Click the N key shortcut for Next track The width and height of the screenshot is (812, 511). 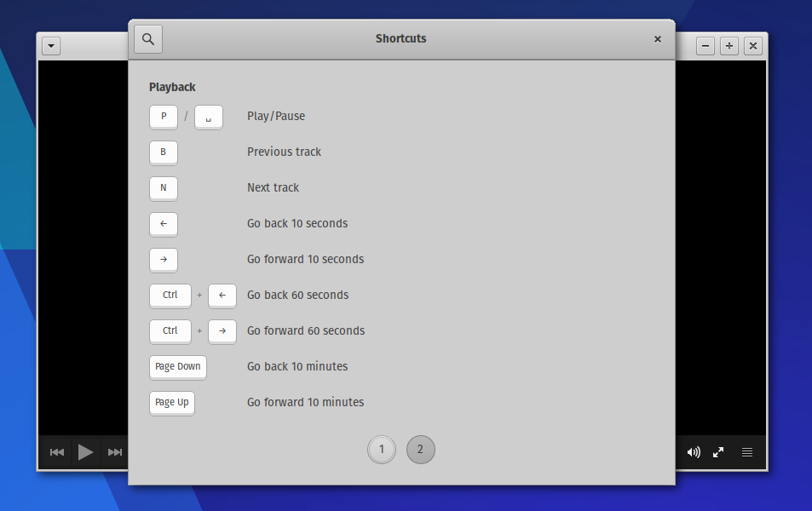tap(163, 188)
